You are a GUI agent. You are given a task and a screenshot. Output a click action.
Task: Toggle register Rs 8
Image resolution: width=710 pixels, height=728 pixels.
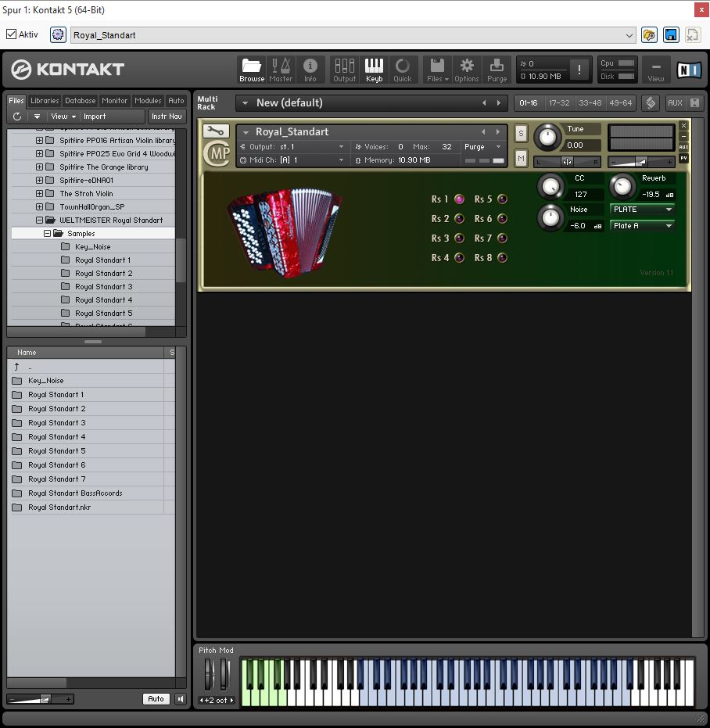point(502,258)
